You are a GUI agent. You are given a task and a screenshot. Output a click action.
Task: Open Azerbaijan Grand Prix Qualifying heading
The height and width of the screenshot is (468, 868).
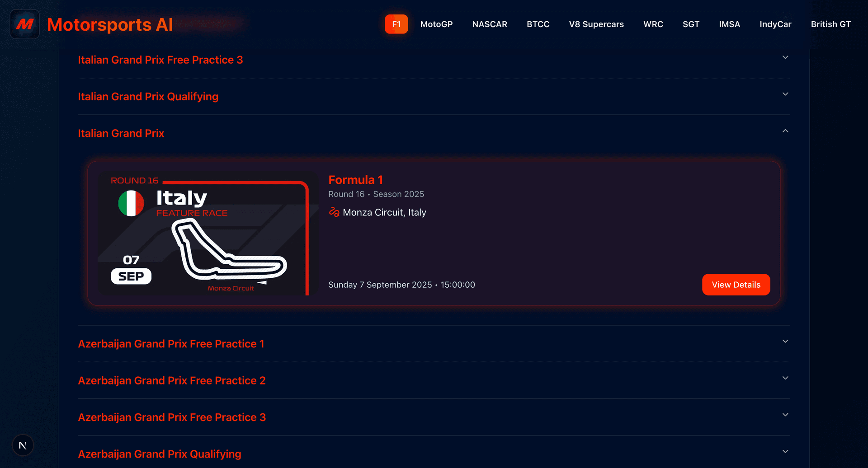(x=160, y=454)
